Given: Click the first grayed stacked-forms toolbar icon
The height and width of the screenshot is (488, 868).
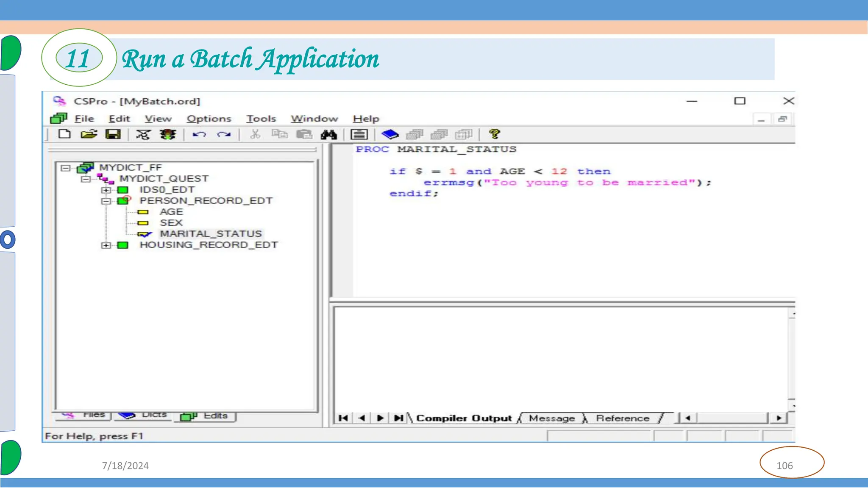Looking at the screenshot, I should [x=415, y=135].
